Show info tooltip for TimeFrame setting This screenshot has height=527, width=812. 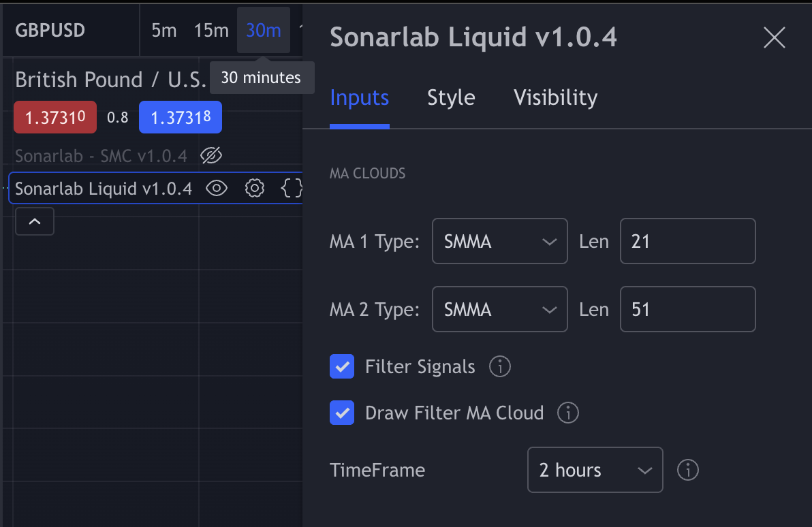[688, 470]
